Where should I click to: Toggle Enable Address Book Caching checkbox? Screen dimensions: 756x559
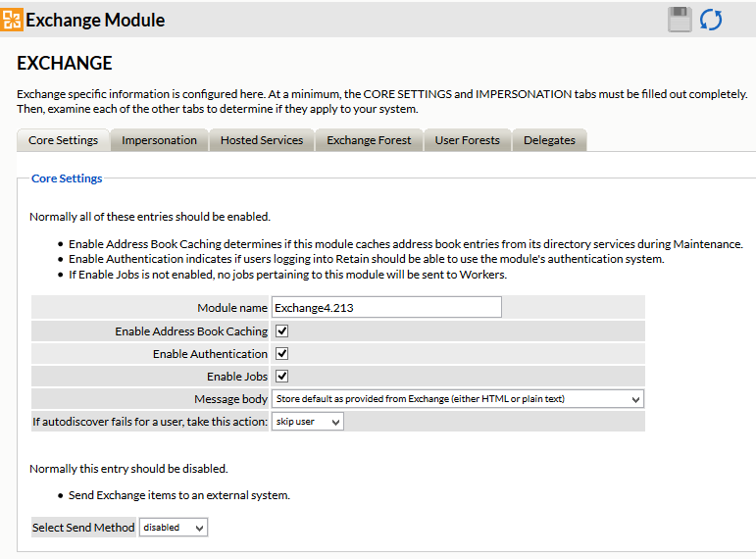pyautogui.click(x=281, y=331)
